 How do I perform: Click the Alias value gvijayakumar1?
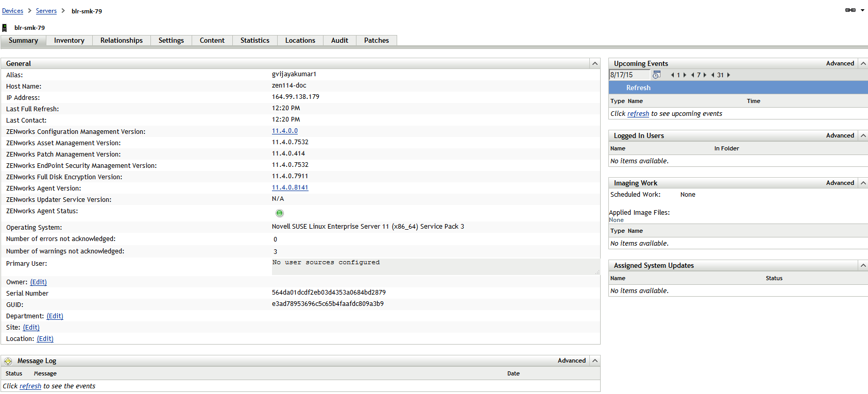[x=294, y=74]
